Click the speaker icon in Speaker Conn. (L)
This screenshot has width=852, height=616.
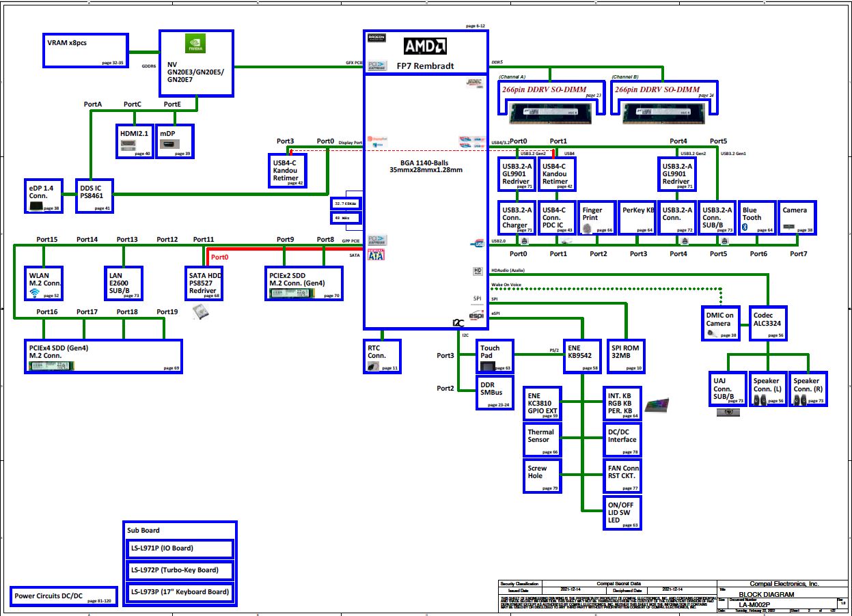761,400
